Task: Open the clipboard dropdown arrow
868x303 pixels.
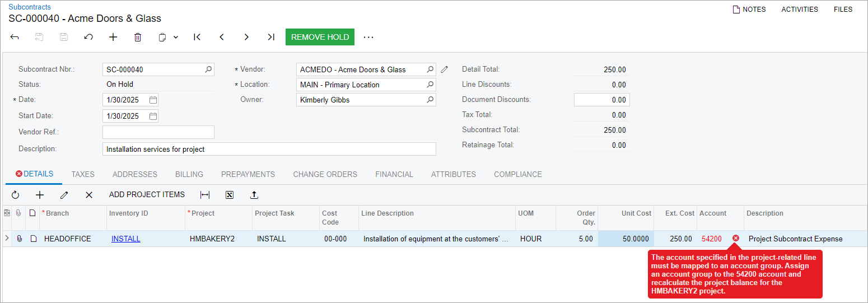Action: (x=176, y=37)
